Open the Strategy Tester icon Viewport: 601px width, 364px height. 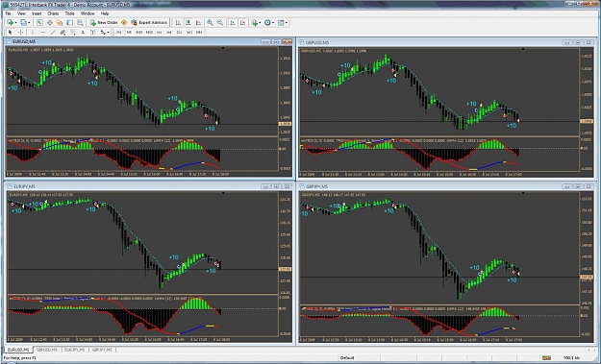(80, 23)
